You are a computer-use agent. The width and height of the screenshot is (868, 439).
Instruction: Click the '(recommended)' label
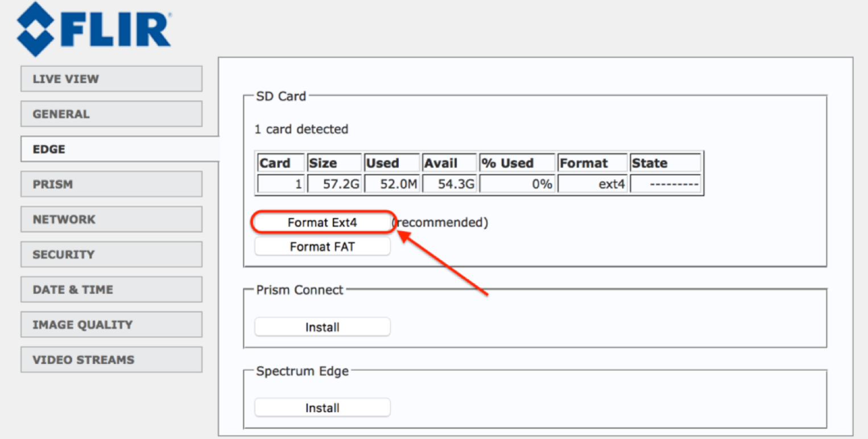(x=440, y=223)
